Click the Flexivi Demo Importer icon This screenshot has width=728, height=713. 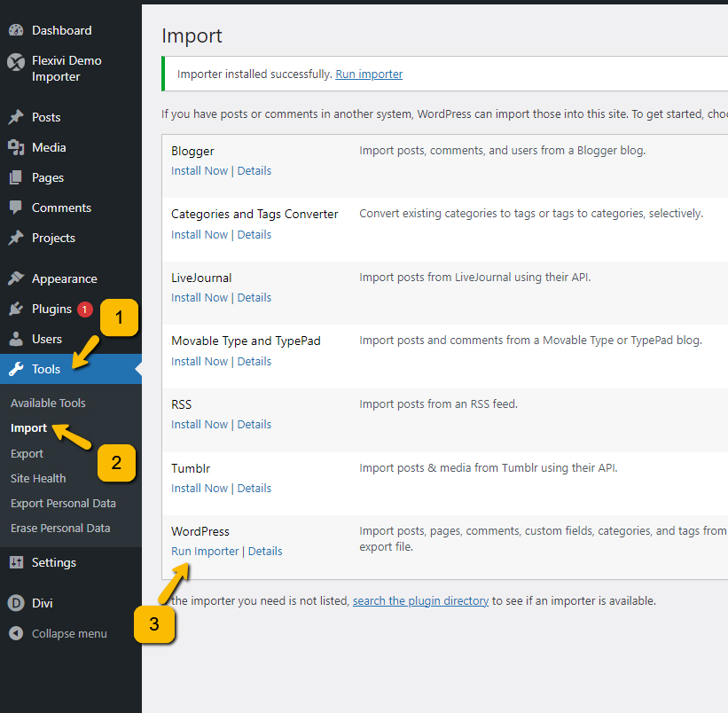[16, 61]
